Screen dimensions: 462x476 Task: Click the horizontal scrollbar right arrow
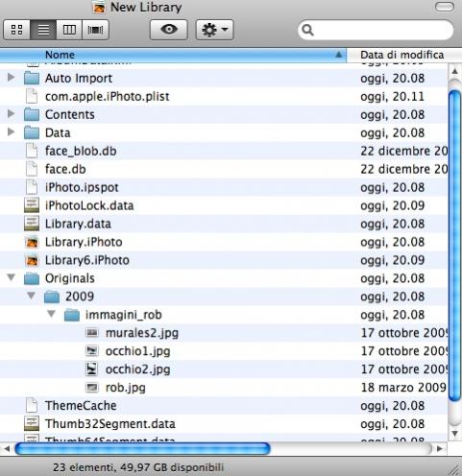pos(440,449)
